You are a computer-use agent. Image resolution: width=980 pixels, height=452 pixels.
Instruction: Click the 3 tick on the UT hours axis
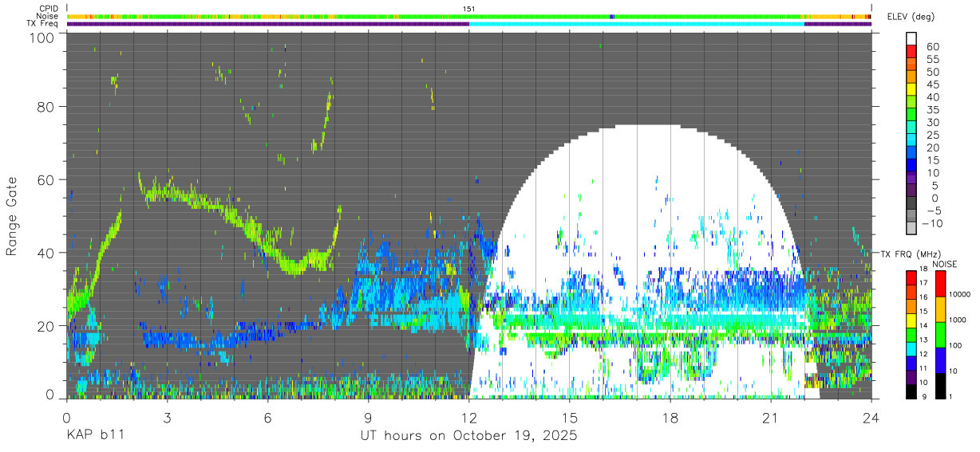coord(167,418)
